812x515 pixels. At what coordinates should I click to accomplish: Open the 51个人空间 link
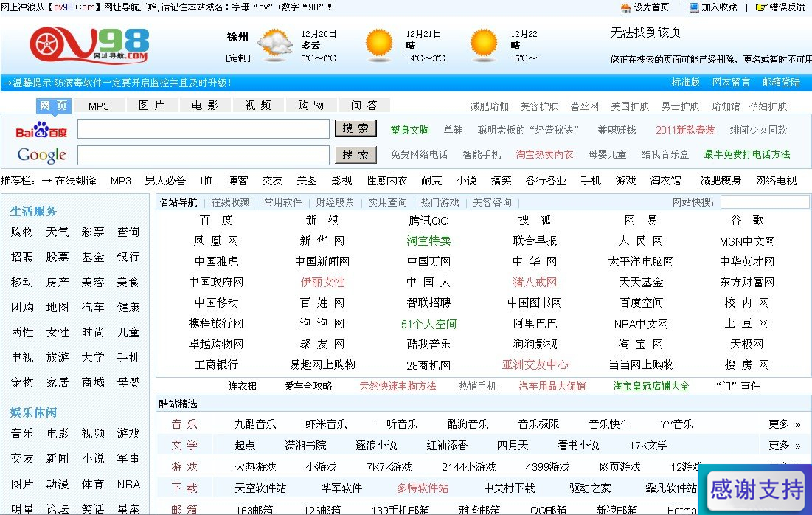tap(428, 324)
